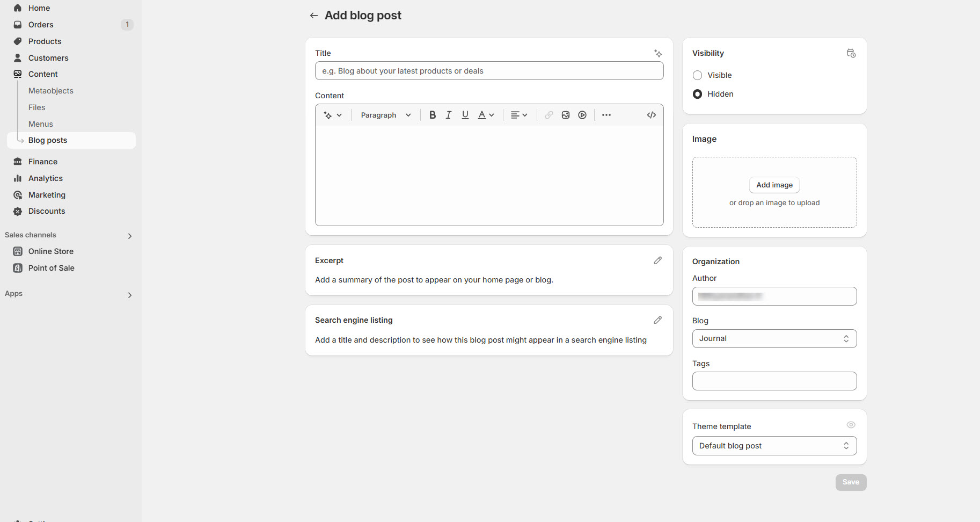980x522 pixels.
Task: Open the Paragraph style dropdown
Action: pyautogui.click(x=386, y=115)
